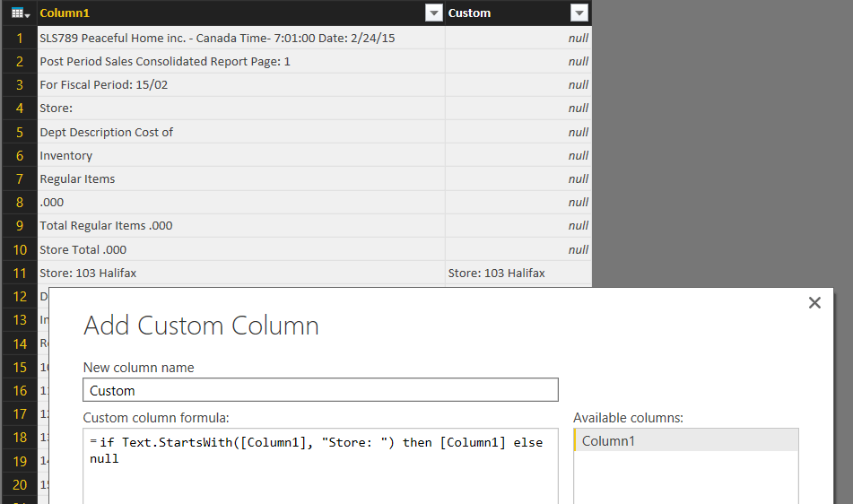This screenshot has height=504, width=853.
Task: Click inside the custom column formula box
Action: click(x=320, y=466)
